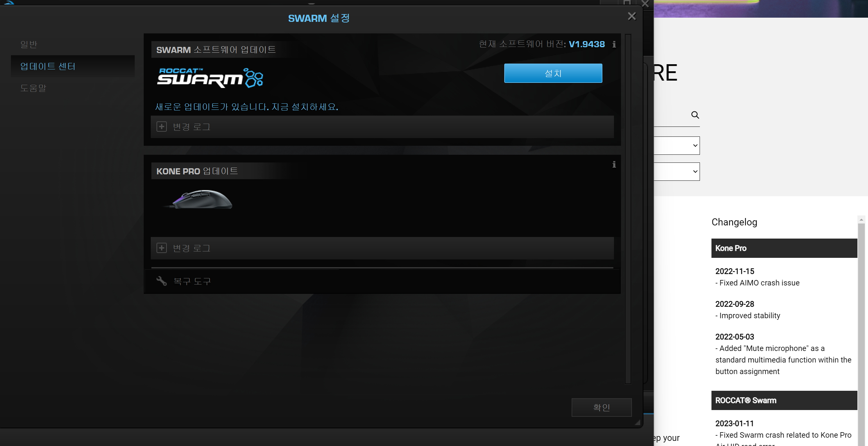Click the SWARM 소프트웨어 업데이트 header
This screenshot has width=868, height=446.
(216, 50)
